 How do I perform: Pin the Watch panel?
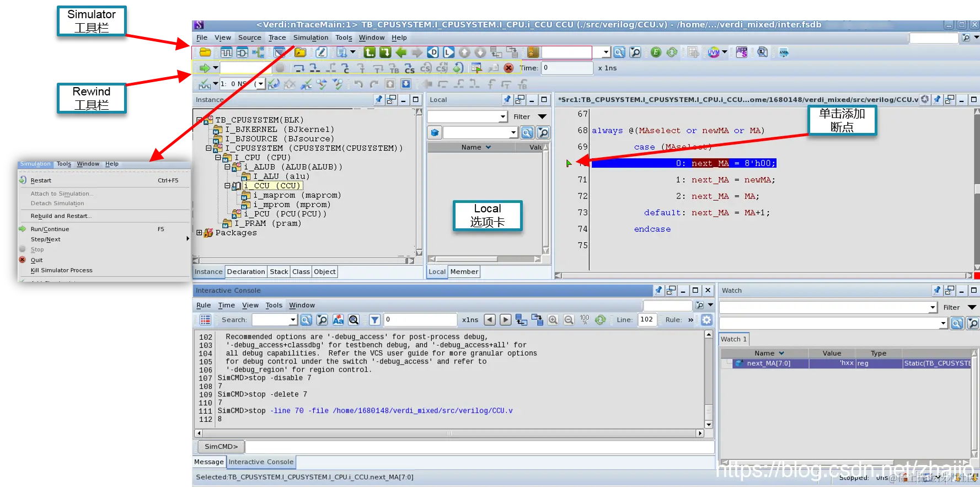tap(937, 290)
